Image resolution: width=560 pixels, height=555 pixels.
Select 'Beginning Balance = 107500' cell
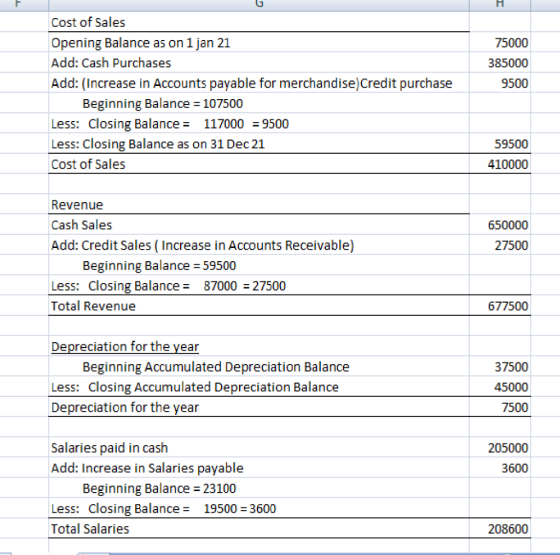(x=259, y=104)
